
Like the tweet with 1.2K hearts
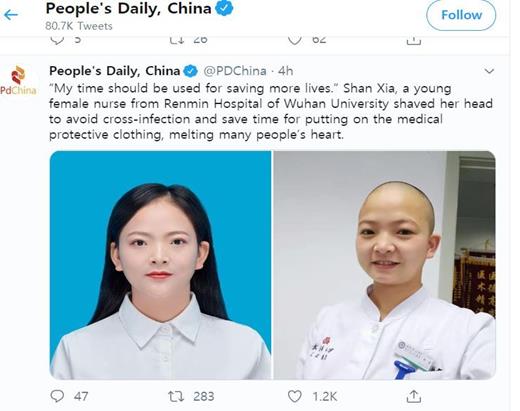(x=295, y=396)
